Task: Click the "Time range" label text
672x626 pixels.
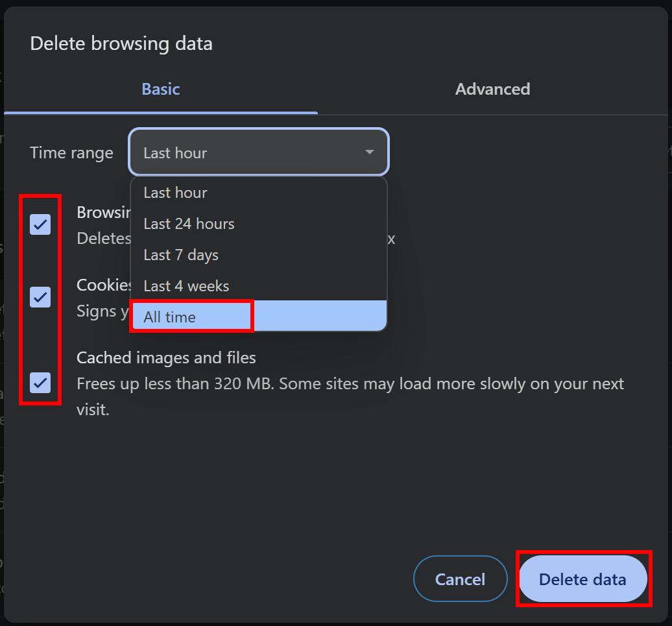Action: pyautogui.click(x=71, y=153)
